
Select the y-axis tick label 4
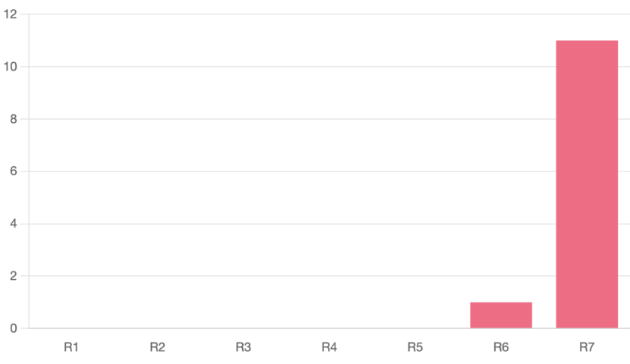coord(13,224)
